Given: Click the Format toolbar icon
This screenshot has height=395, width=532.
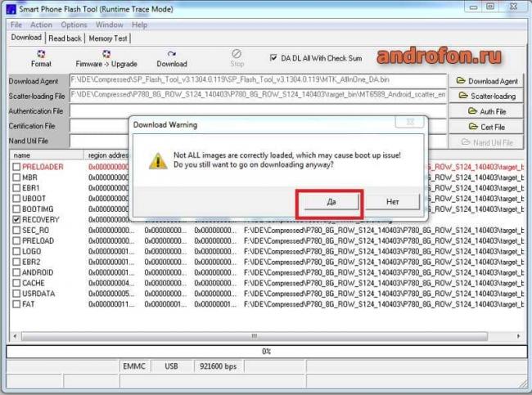Looking at the screenshot, I should (x=41, y=54).
